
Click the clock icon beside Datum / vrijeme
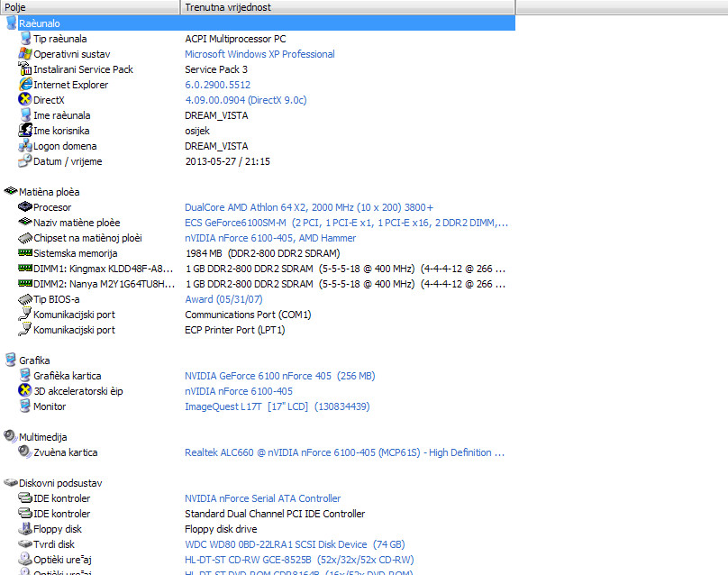25,161
